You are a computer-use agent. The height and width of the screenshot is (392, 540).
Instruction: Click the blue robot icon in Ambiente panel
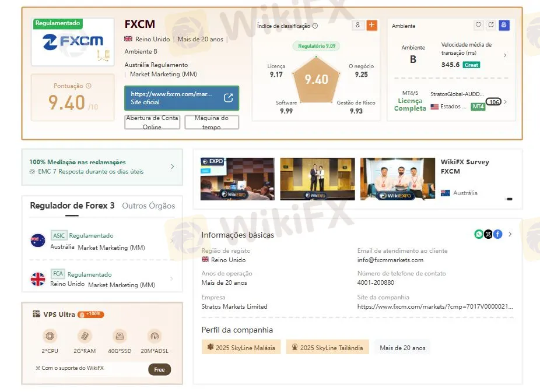click(504, 25)
